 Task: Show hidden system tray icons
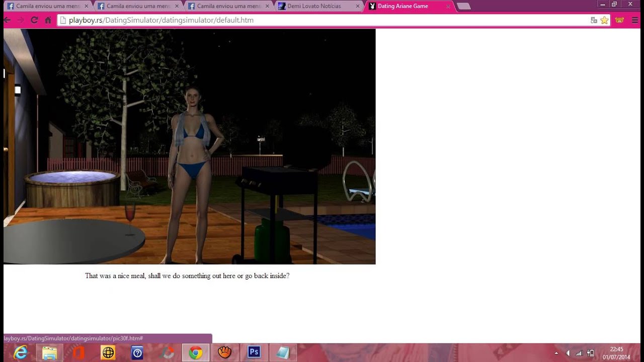556,353
